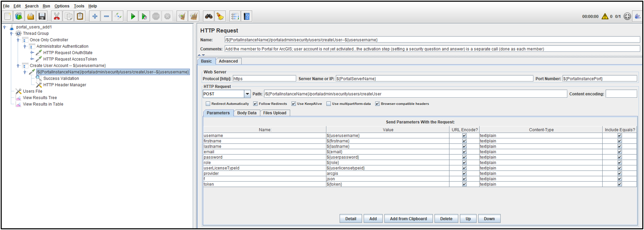Screen dimensions: 644x230
Task: Click the Port Number input field
Action: pyautogui.click(x=599, y=79)
